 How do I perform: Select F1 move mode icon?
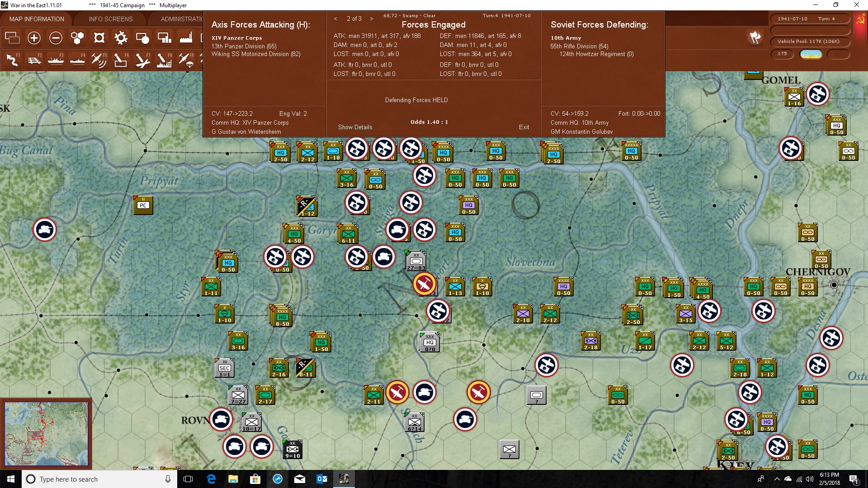pyautogui.click(x=12, y=60)
